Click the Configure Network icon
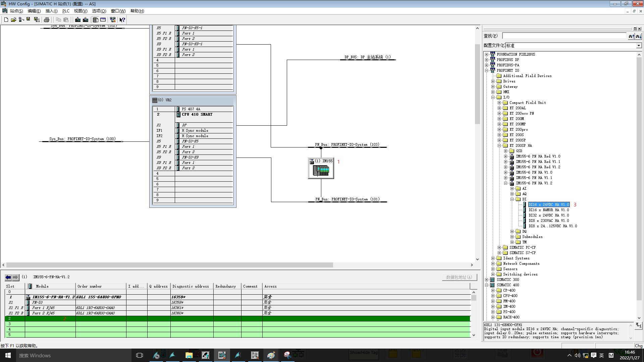 coord(113,20)
